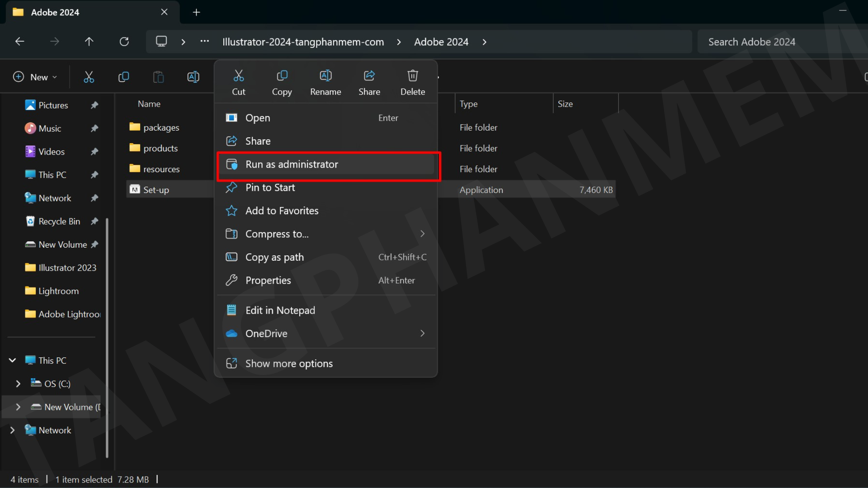Expand Network tree node

point(13,430)
